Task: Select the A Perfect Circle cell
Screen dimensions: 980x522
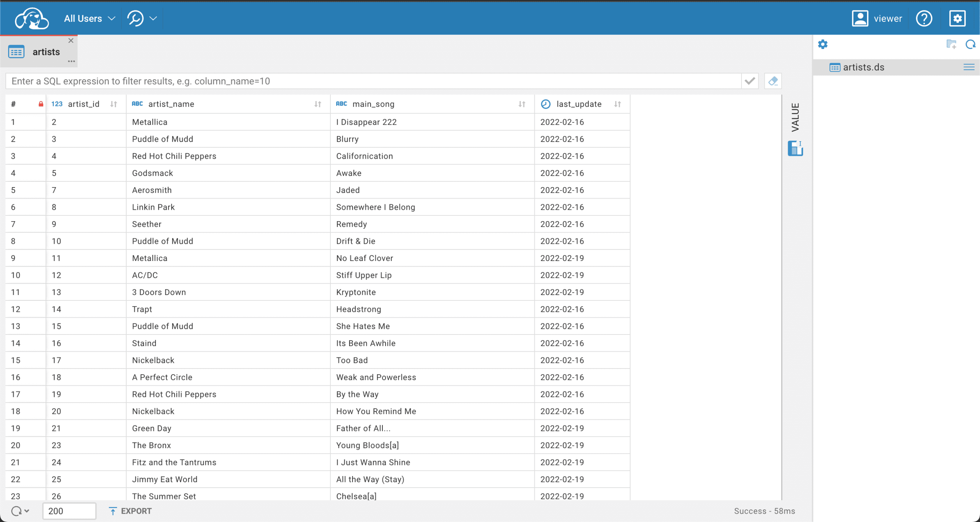Action: pyautogui.click(x=228, y=377)
